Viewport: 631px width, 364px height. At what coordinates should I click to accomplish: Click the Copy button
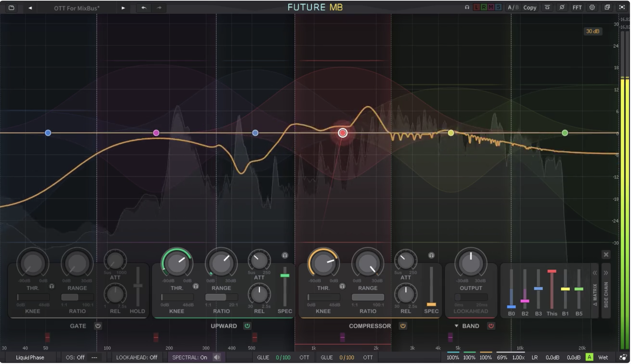click(530, 7)
